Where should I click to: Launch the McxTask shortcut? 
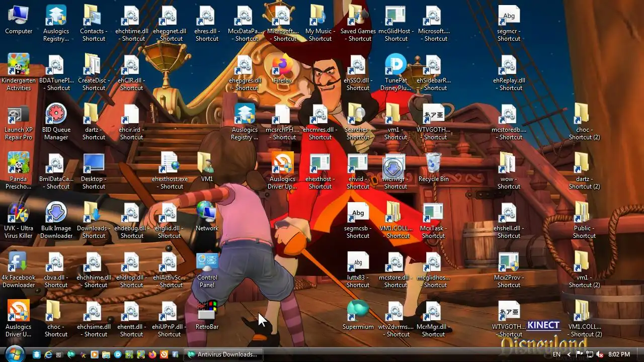433,221
